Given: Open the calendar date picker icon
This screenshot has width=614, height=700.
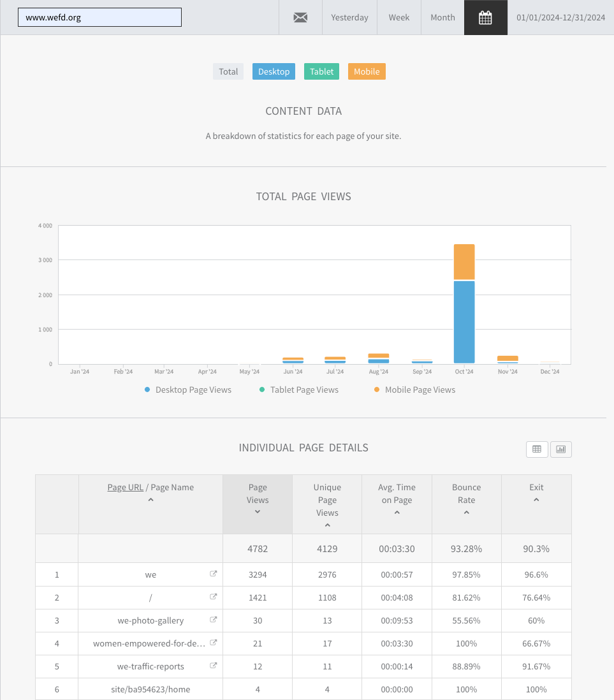Looking at the screenshot, I should pos(485,17).
